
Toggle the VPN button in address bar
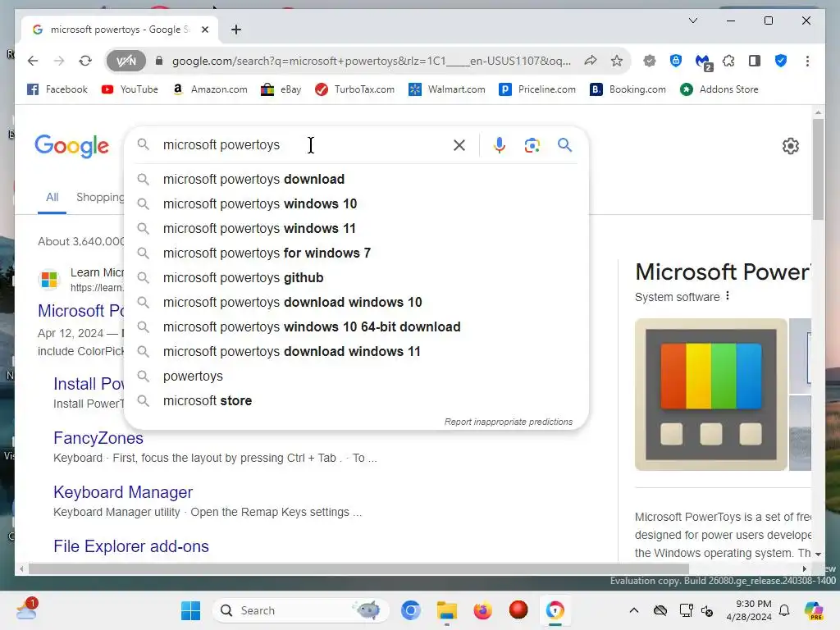(126, 61)
